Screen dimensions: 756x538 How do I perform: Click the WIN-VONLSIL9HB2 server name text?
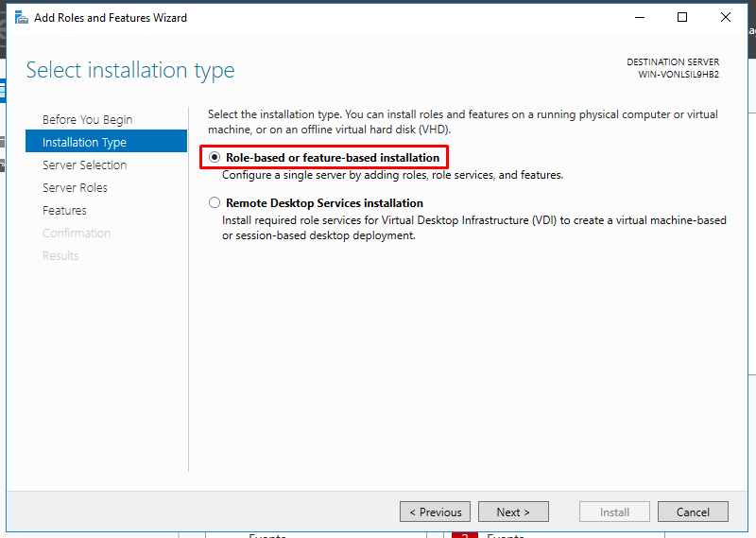679,75
